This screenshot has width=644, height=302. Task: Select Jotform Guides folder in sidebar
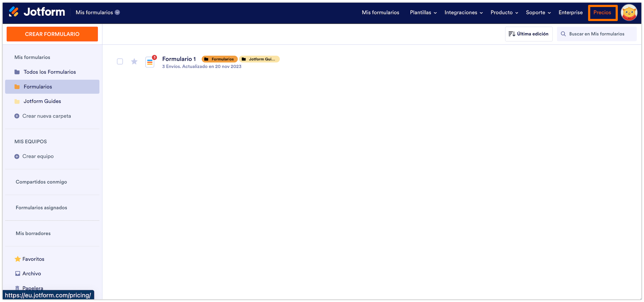[42, 101]
